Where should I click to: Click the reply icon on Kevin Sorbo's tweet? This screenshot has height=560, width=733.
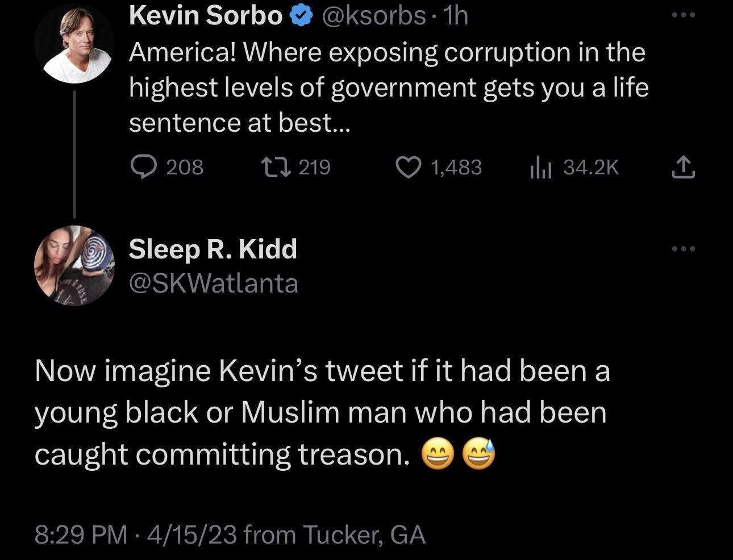tap(144, 166)
